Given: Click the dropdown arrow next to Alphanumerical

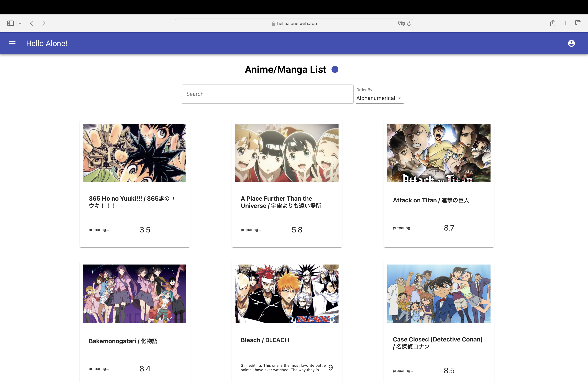Looking at the screenshot, I should (x=400, y=98).
